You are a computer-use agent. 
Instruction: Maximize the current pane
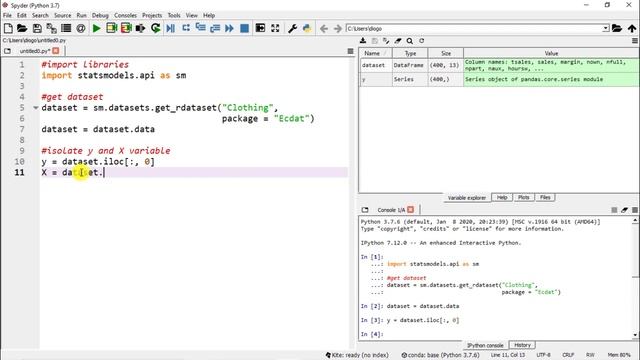pyautogui.click(x=260, y=28)
